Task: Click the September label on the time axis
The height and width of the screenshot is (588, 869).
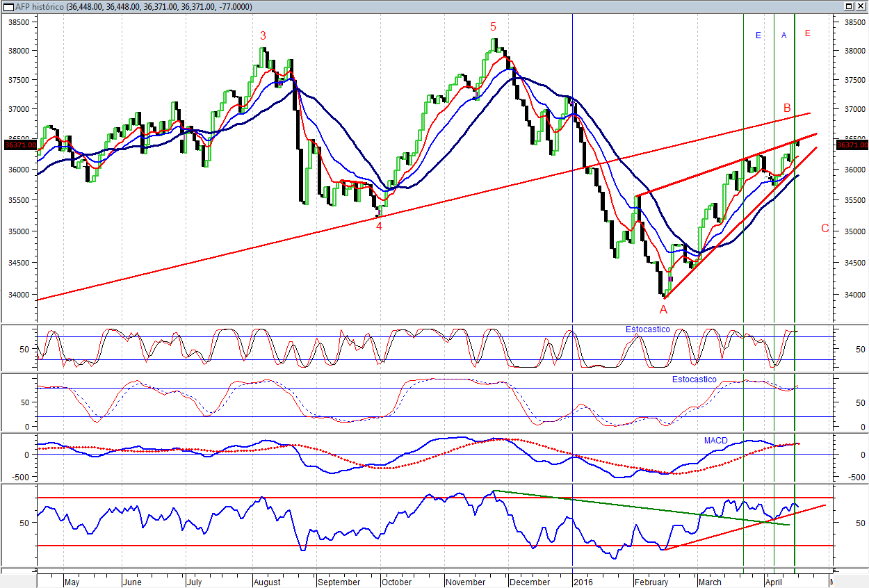Action: (339, 582)
